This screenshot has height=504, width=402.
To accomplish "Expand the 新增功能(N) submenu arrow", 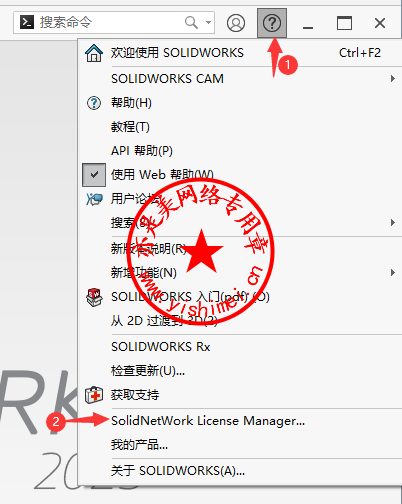I will 393,273.
